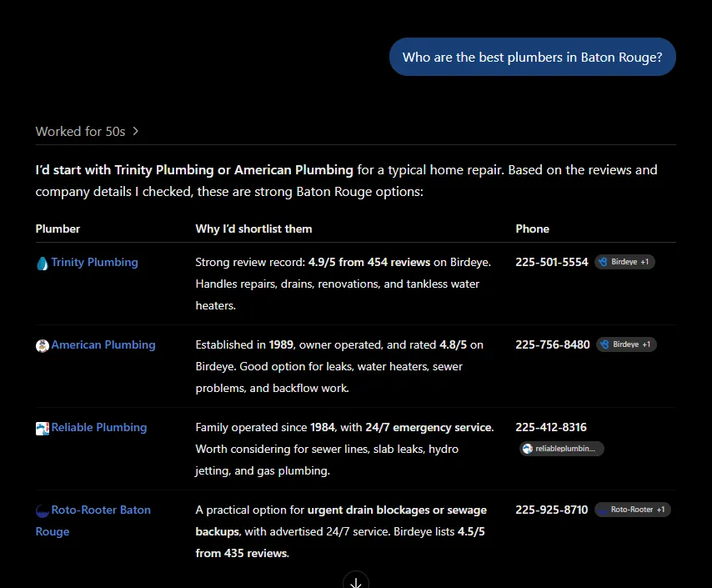The image size is (712, 588).
Task: Open Birdeye source chip for Trinity Plumbing
Action: 624,262
